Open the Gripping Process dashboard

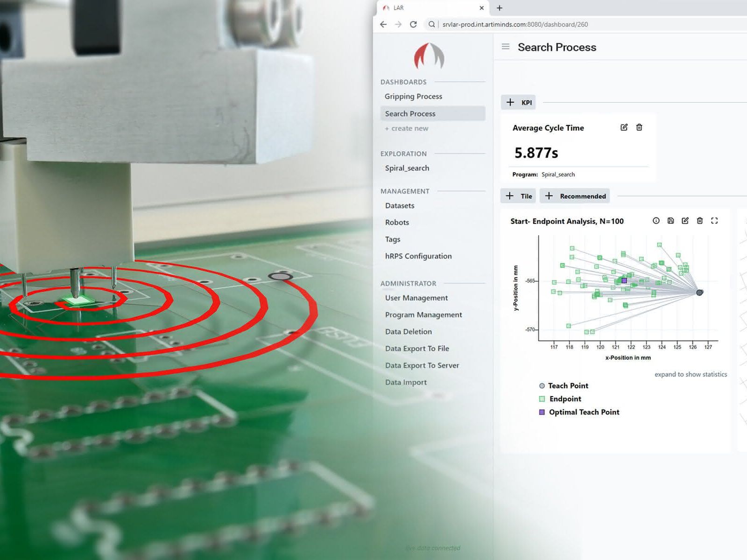[413, 96]
